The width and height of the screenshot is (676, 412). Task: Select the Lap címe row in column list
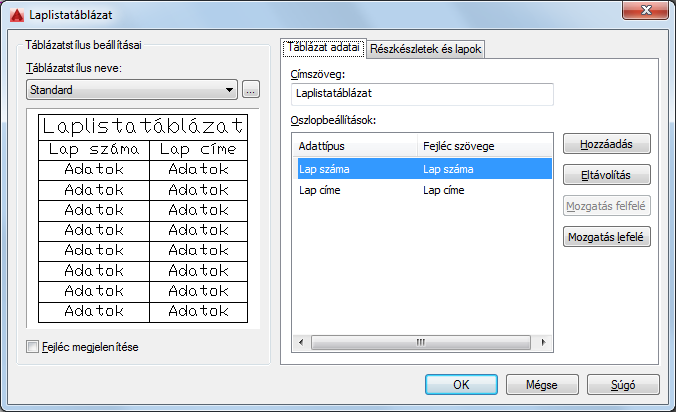[422, 190]
